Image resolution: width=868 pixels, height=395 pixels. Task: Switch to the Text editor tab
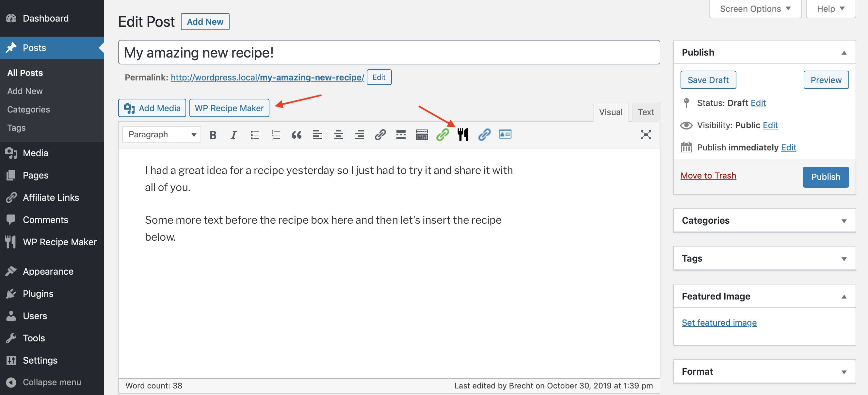tap(645, 112)
